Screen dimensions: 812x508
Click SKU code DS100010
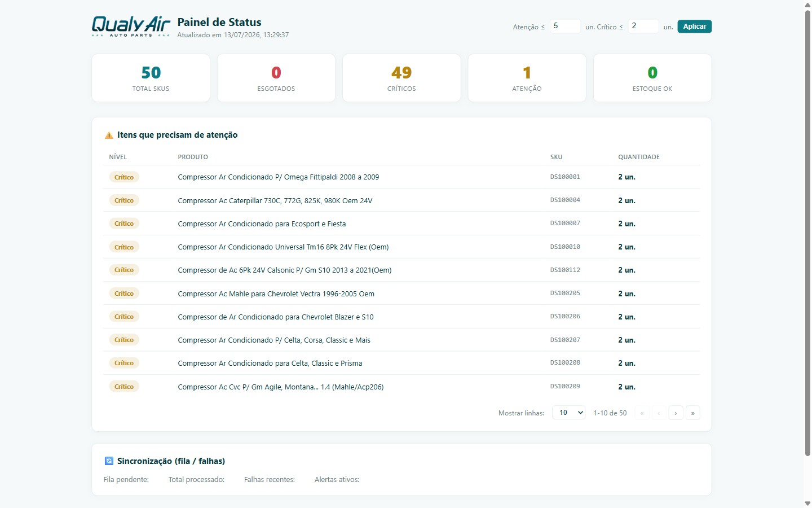pos(565,247)
